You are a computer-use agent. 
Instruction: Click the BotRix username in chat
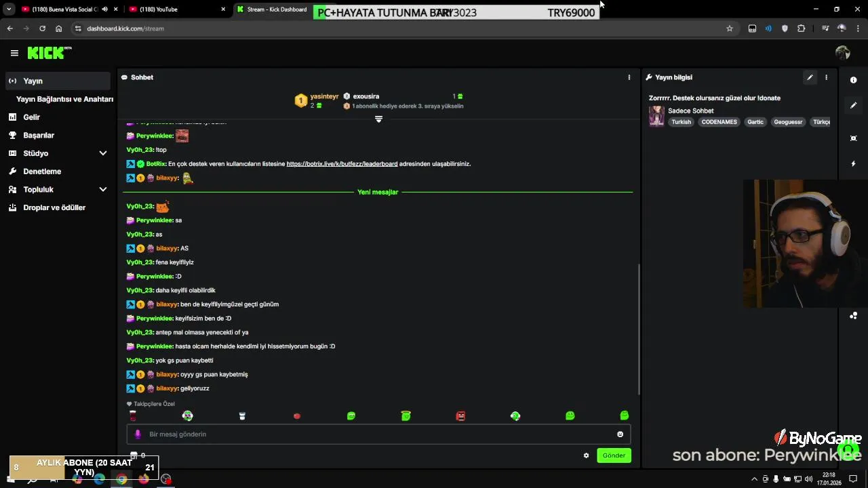coord(156,164)
